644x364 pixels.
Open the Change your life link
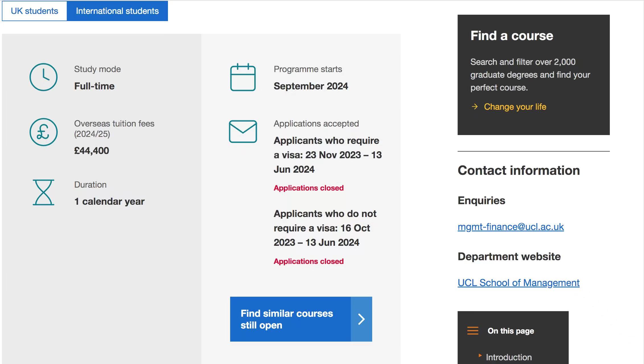tap(515, 107)
